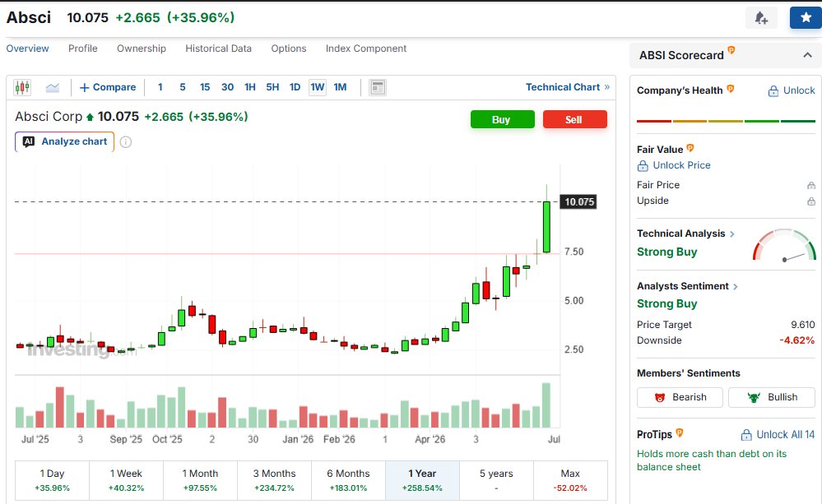Open the Ownership tab
This screenshot has width=822, height=504.
pos(142,49)
